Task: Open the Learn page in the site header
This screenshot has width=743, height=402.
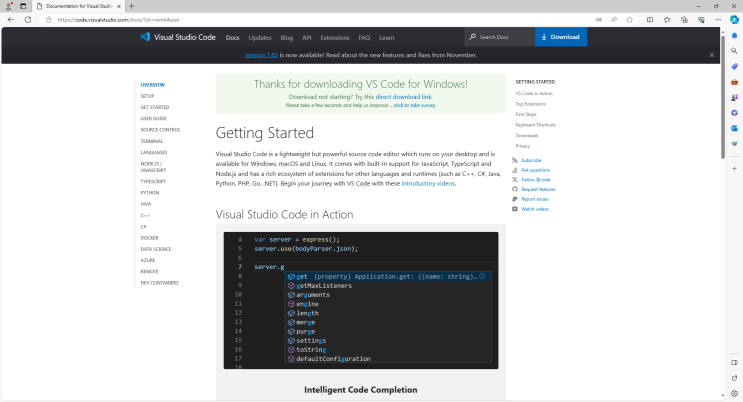Action: coord(386,37)
